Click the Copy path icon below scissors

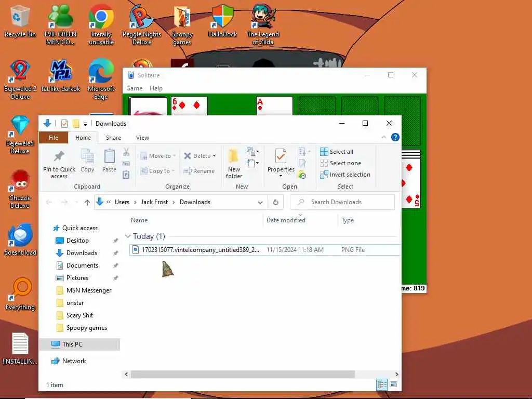tap(126, 164)
